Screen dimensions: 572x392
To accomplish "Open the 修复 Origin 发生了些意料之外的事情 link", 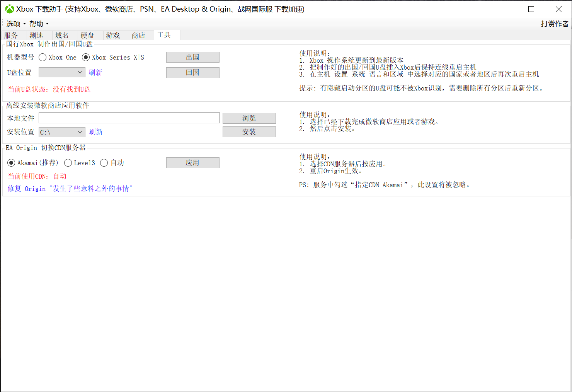I will (70, 189).
